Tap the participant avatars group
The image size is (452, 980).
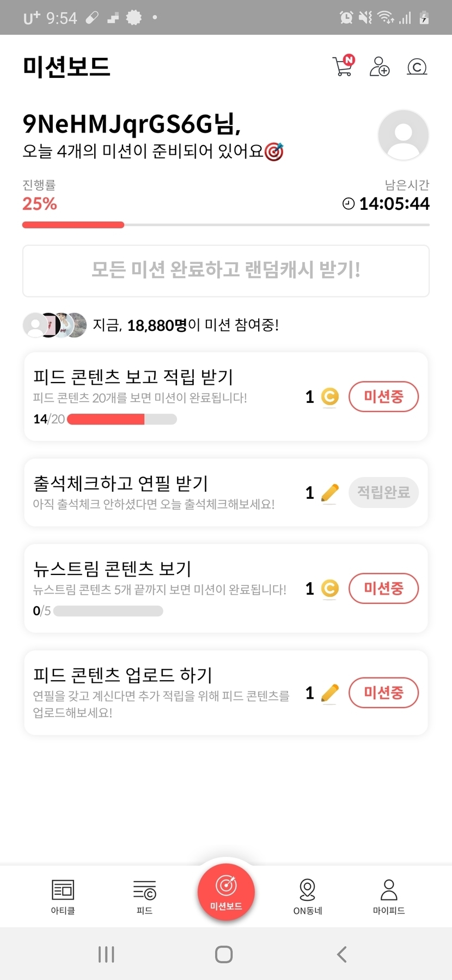[54, 325]
